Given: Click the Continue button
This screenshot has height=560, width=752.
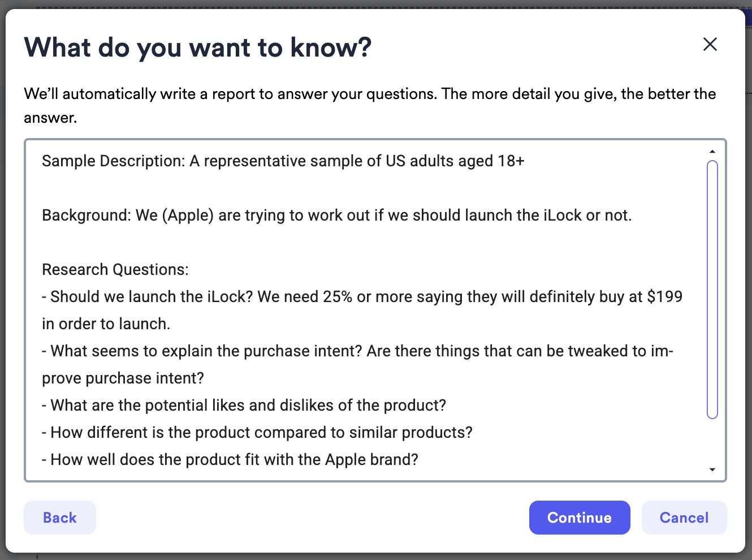Looking at the screenshot, I should coord(580,518).
